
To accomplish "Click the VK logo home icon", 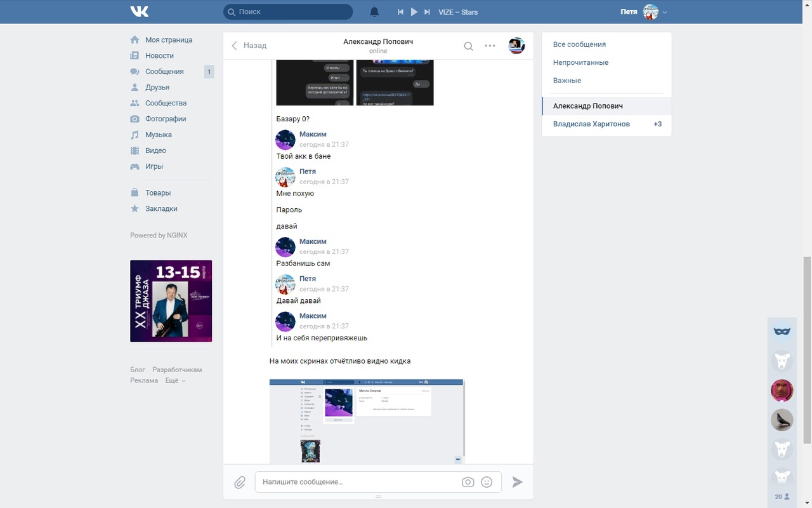I will (x=139, y=11).
